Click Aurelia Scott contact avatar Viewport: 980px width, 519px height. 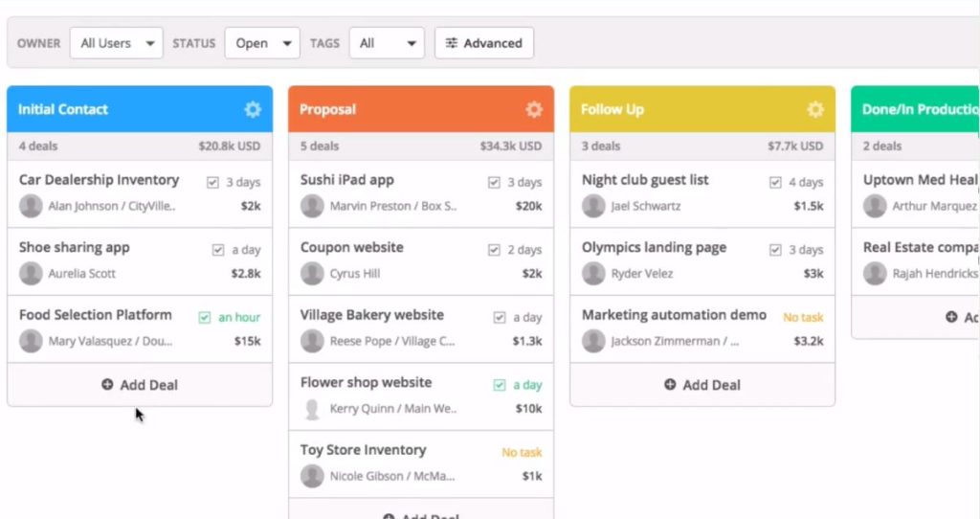(x=31, y=273)
